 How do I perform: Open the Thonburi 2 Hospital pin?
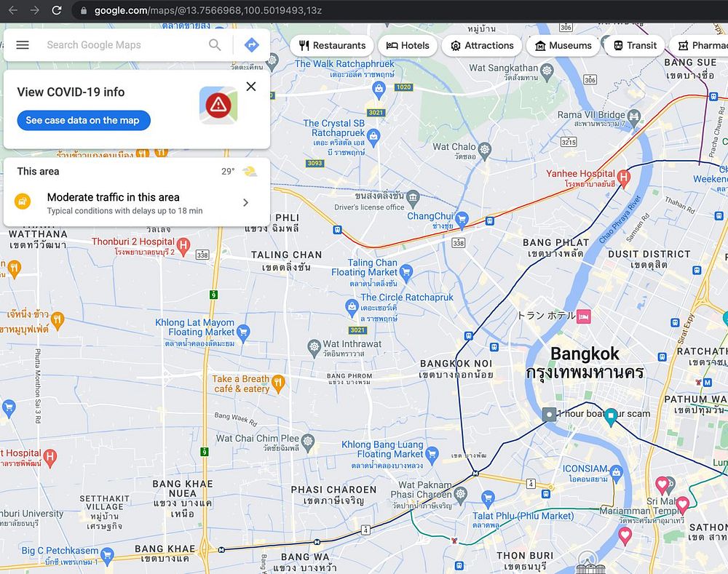click(x=183, y=246)
